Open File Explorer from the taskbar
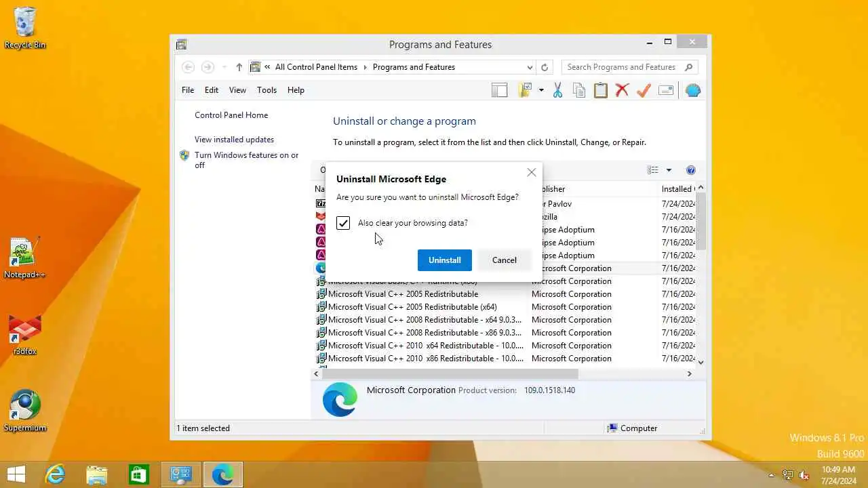The image size is (868, 488). (x=96, y=474)
